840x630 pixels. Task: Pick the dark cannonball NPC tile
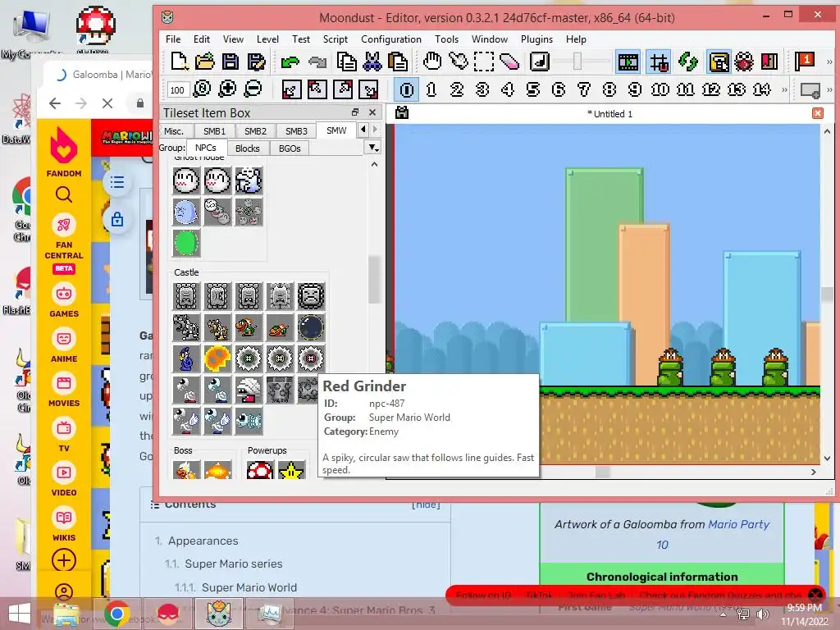point(311,327)
